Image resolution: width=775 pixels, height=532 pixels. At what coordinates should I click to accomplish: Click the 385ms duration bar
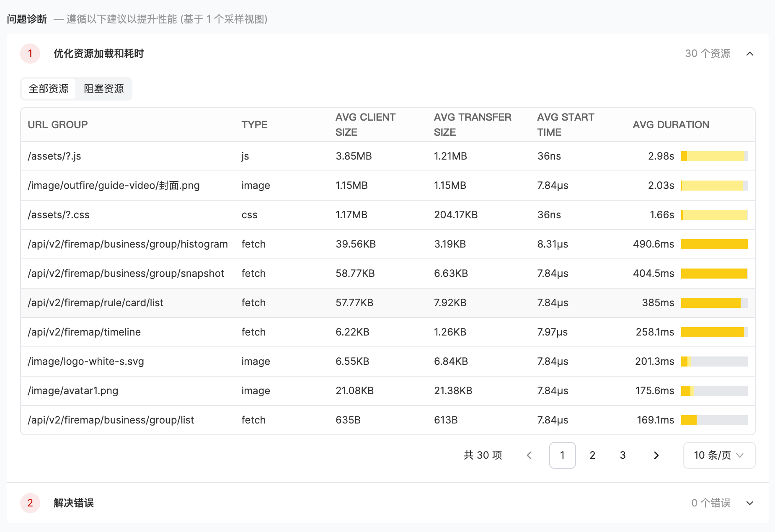tap(715, 303)
